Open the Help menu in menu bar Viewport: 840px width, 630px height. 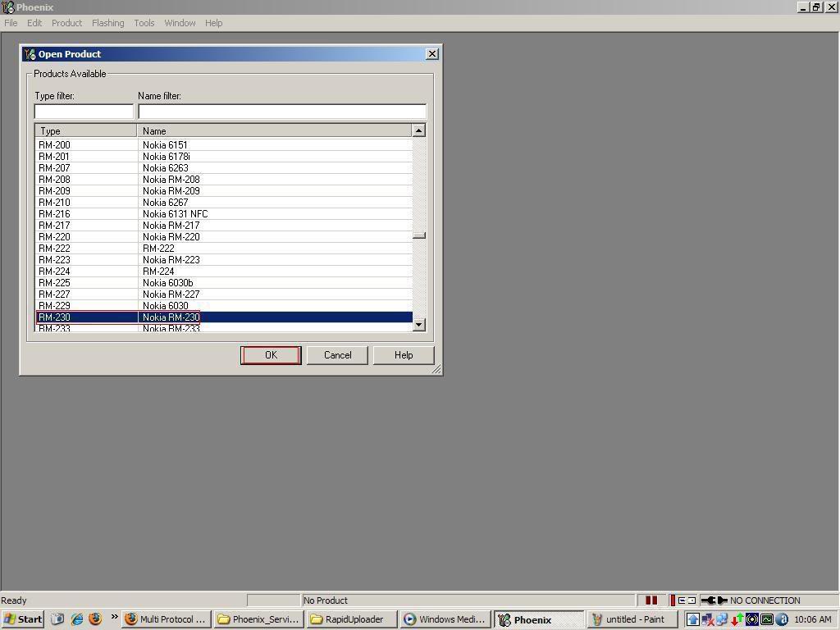tap(213, 23)
